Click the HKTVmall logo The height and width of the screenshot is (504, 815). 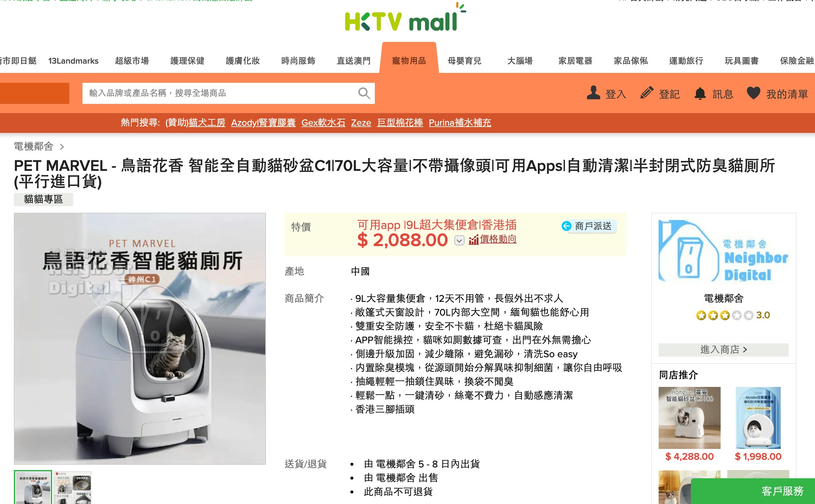[x=406, y=18]
